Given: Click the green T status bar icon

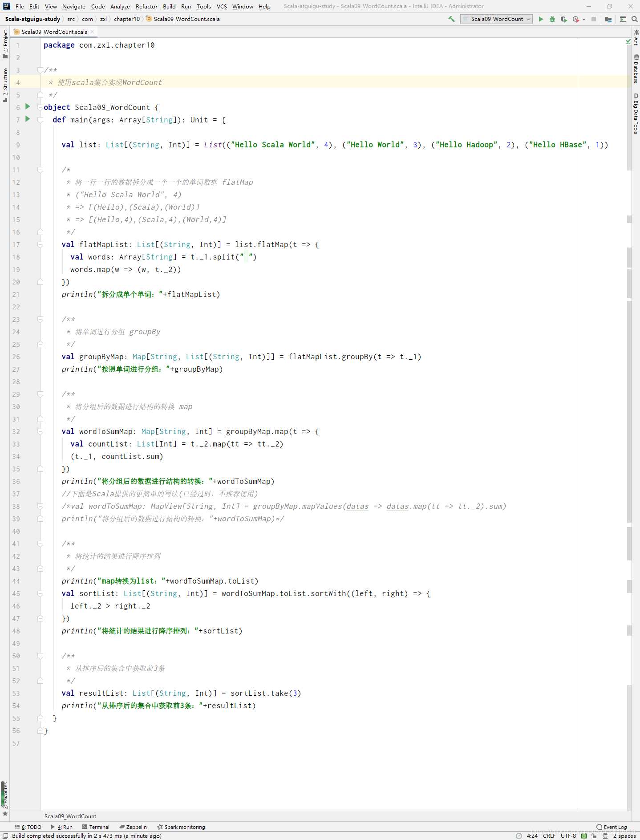Looking at the screenshot, I should click(584, 836).
